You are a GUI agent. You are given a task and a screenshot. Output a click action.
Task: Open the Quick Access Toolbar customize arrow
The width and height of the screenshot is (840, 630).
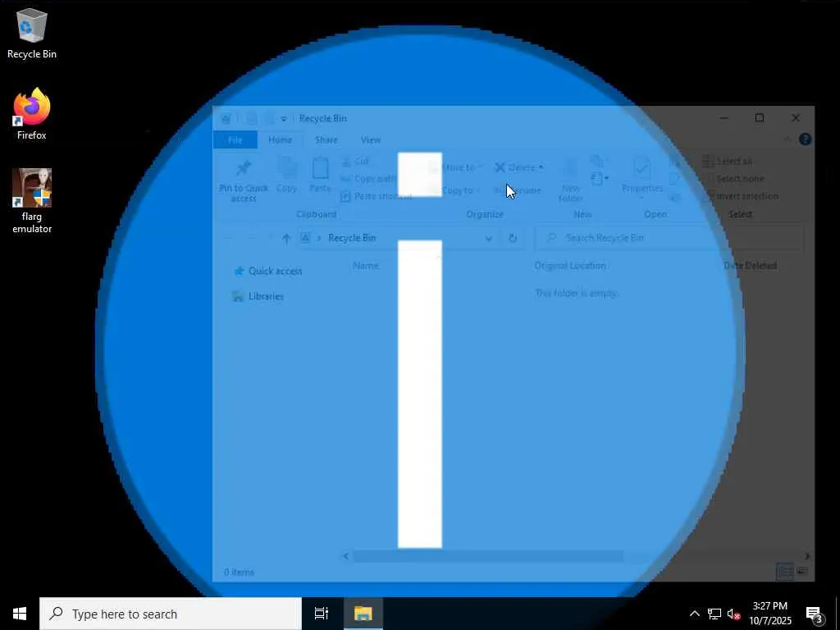pos(284,118)
